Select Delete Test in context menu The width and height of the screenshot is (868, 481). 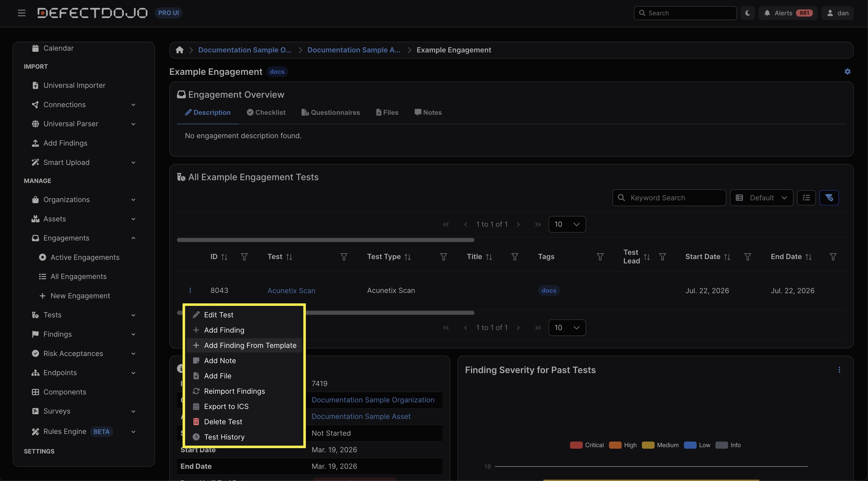click(x=244, y=422)
